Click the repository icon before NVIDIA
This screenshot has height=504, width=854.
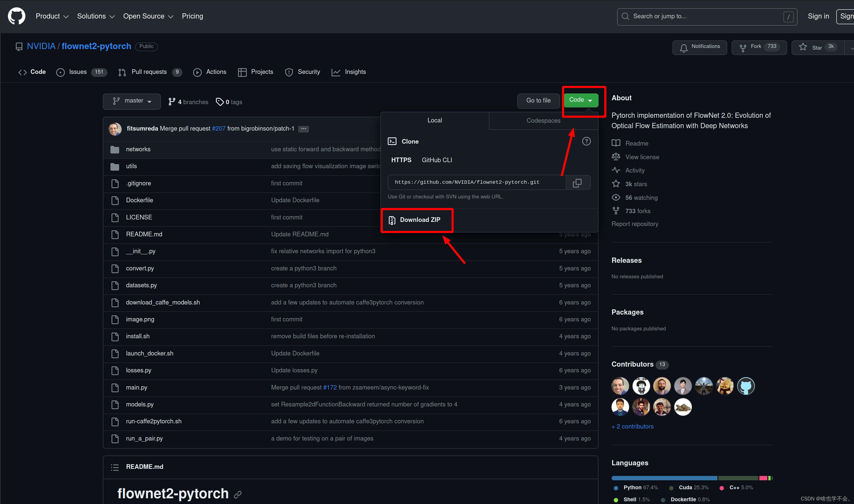19,47
